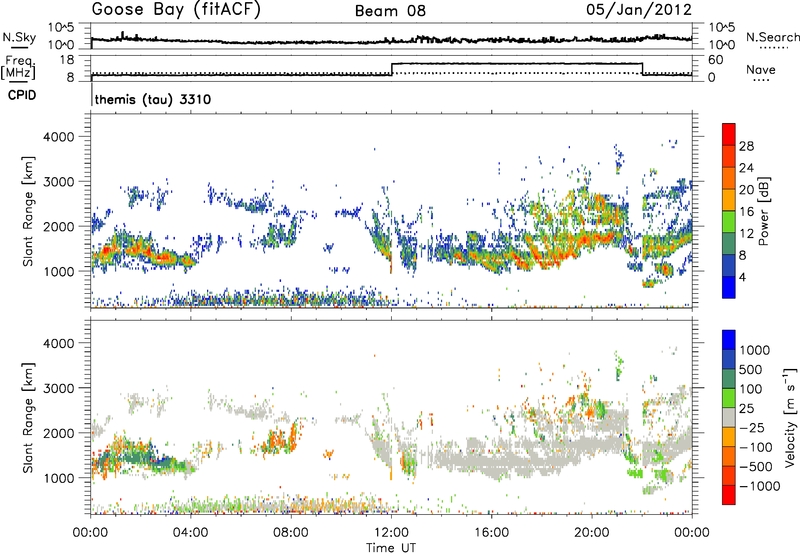Viewport: 800px width, 554px height.
Task: Click the "Time UT" axis title
Action: [391, 548]
